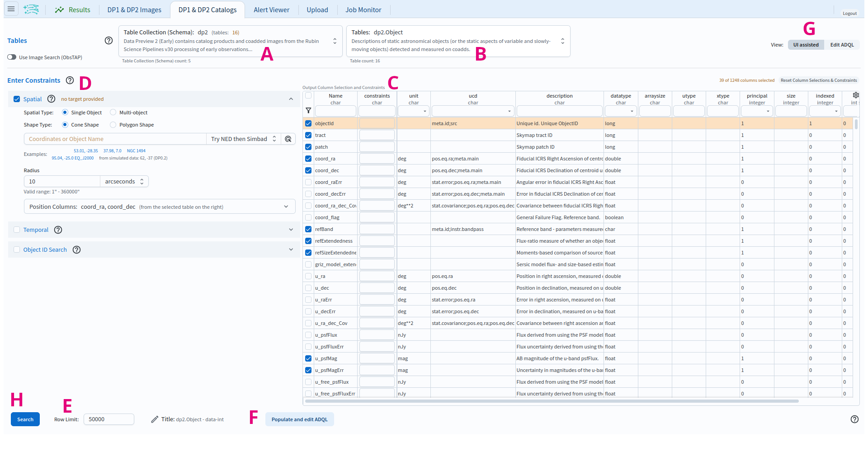Open table settings gear icon

point(855,95)
